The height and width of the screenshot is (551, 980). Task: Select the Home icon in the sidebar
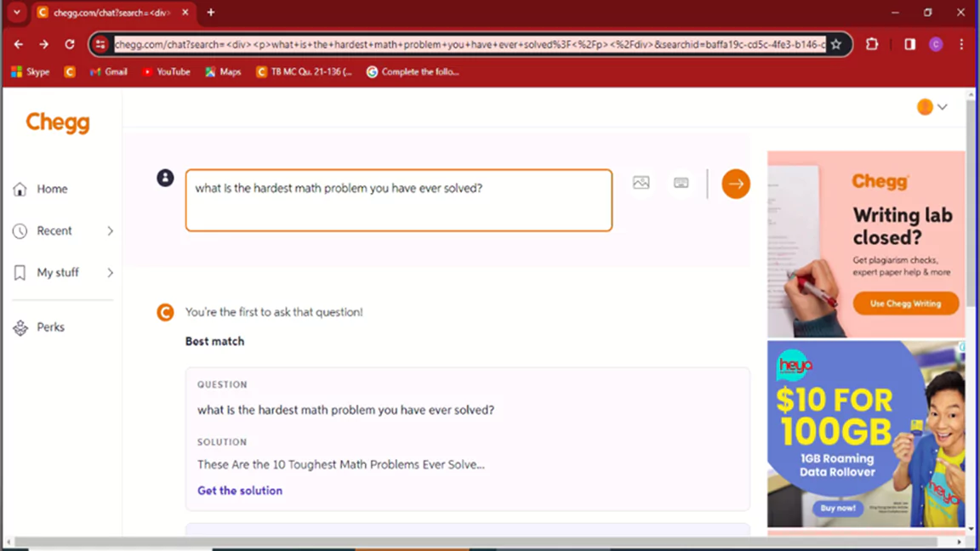(20, 189)
